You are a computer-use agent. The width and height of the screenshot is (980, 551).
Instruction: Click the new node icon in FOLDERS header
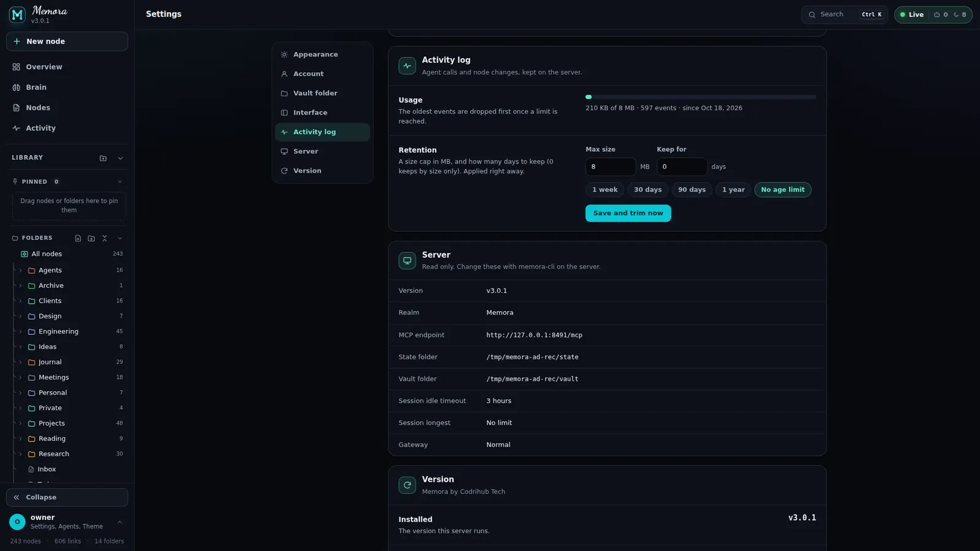78,238
